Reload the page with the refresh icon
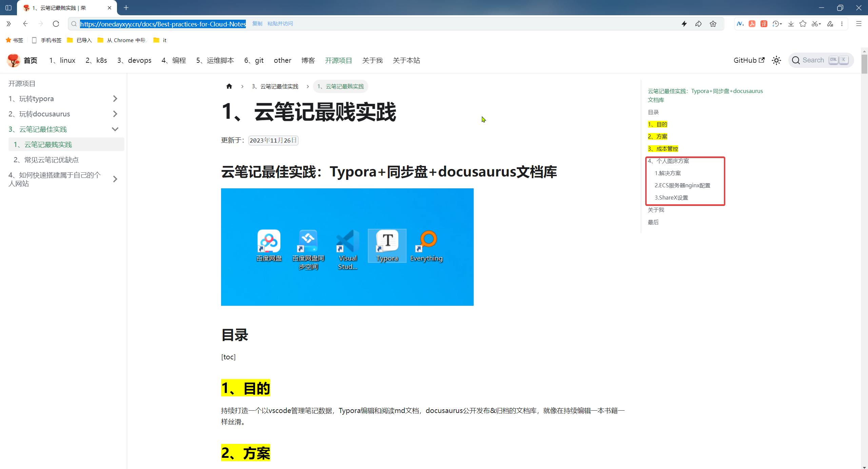The image size is (868, 469). pyautogui.click(x=56, y=24)
